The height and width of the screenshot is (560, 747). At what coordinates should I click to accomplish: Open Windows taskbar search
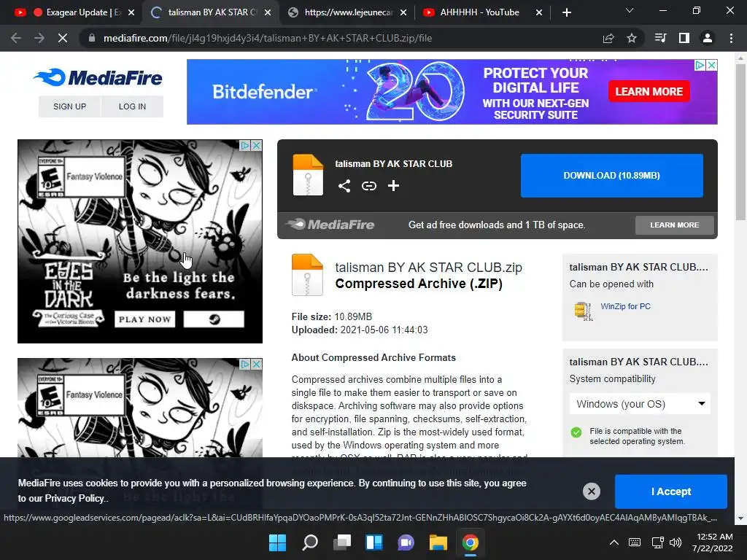tap(309, 542)
